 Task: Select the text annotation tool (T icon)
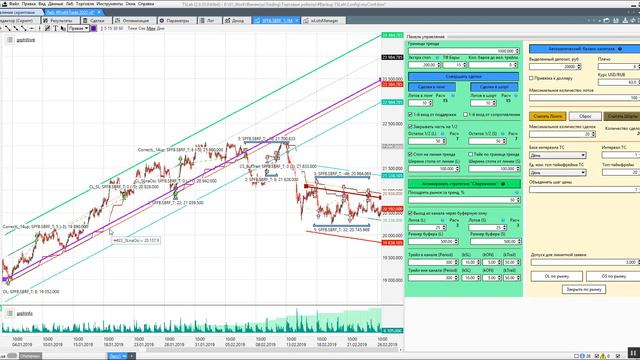click(55, 28)
